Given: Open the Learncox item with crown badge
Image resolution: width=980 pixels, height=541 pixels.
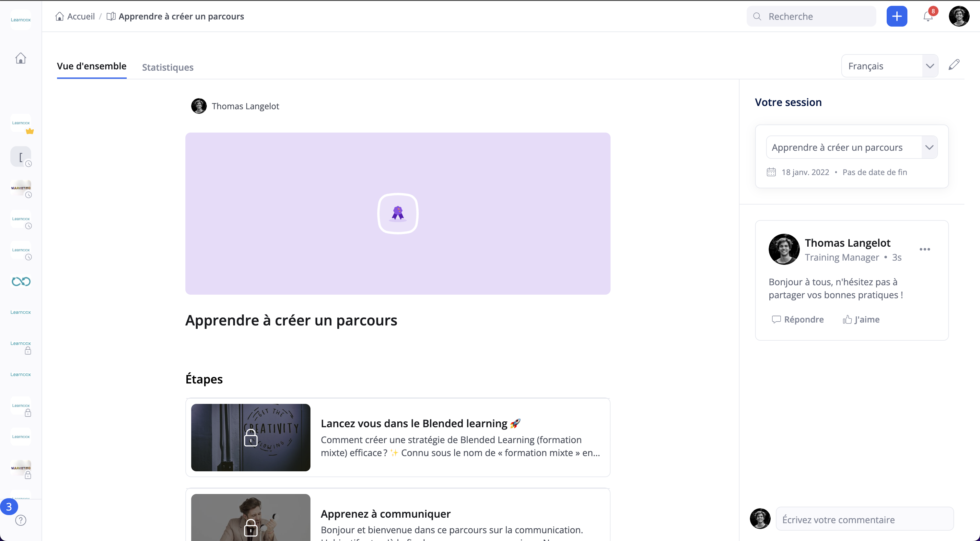Looking at the screenshot, I should [x=20, y=123].
